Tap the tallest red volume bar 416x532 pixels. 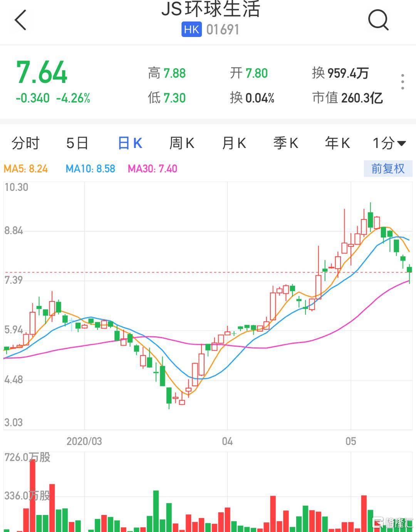[x=33, y=495]
